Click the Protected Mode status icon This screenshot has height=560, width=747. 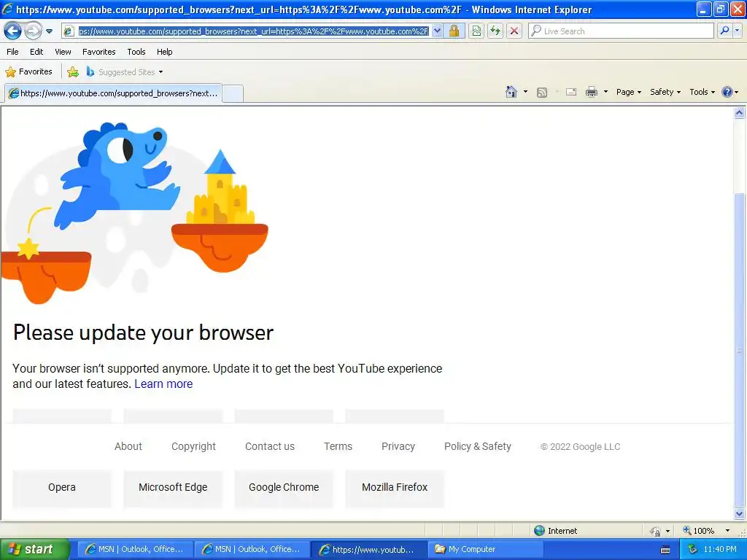[x=656, y=531]
